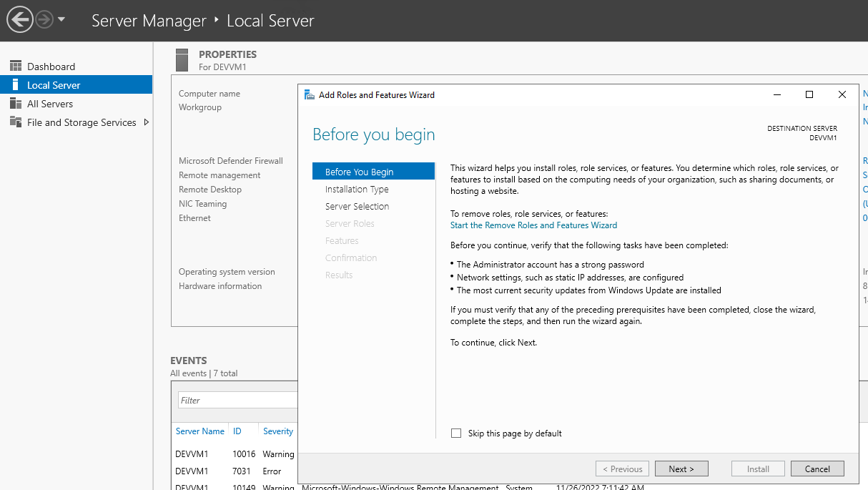This screenshot has height=490, width=868.
Task: Click NIC Teaming property label
Action: tap(202, 204)
